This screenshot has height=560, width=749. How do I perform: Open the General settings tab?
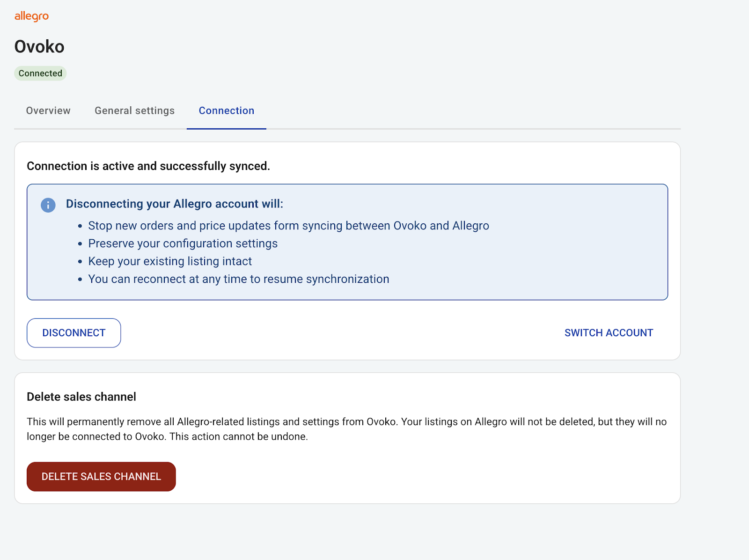pyautogui.click(x=134, y=111)
